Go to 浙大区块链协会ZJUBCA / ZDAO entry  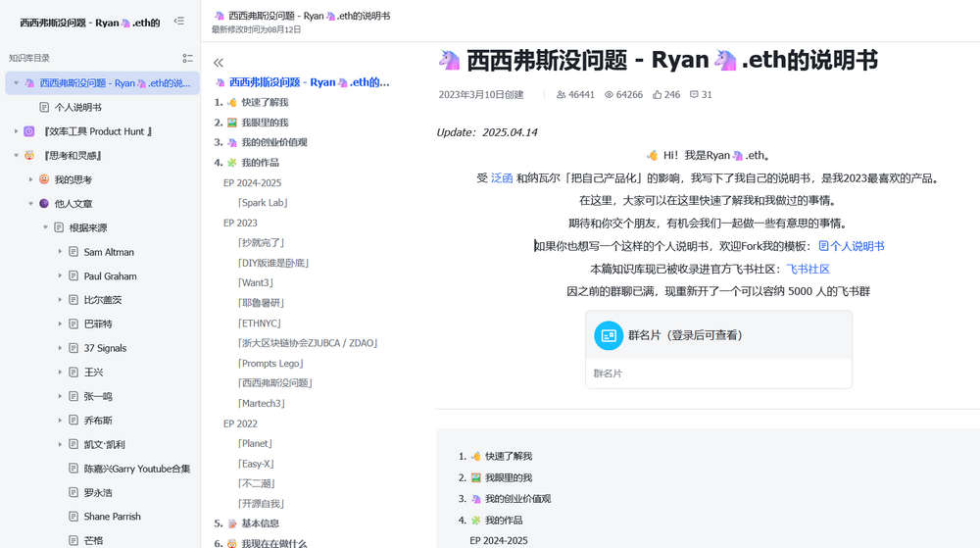point(308,343)
